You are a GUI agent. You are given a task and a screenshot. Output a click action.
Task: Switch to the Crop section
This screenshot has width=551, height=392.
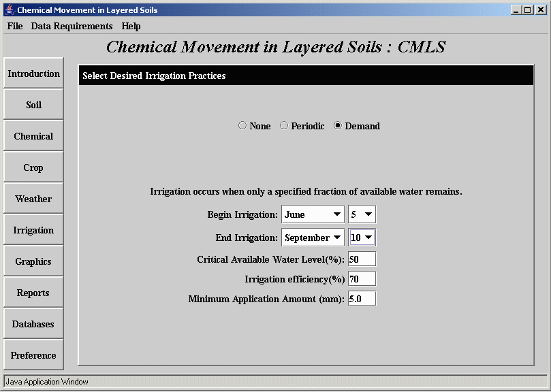[x=34, y=167]
